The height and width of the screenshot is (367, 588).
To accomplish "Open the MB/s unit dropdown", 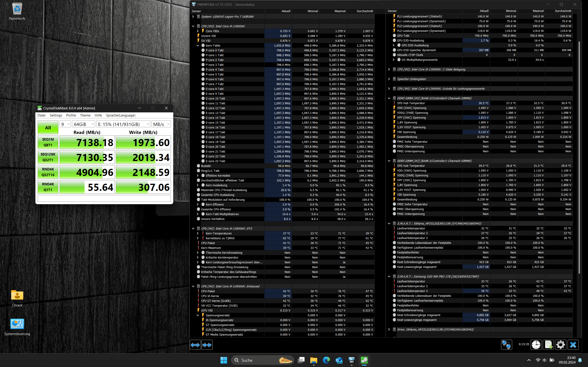I will click(x=161, y=124).
